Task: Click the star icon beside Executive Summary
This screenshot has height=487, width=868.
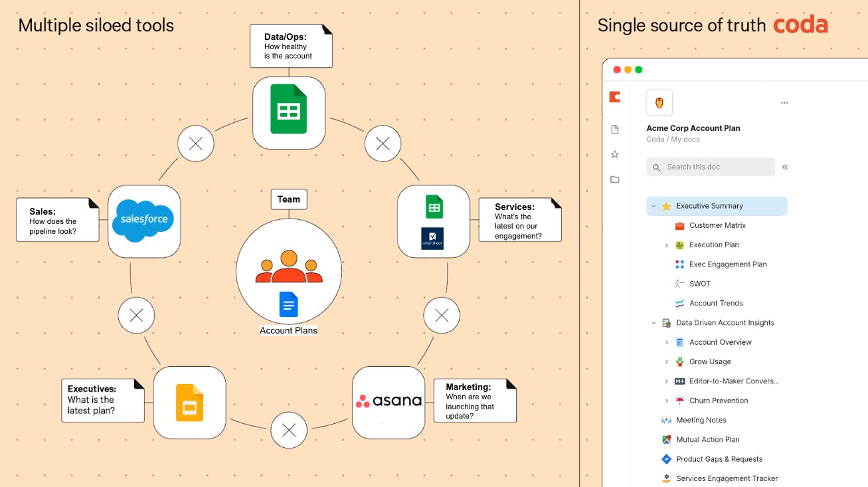Action: point(667,207)
